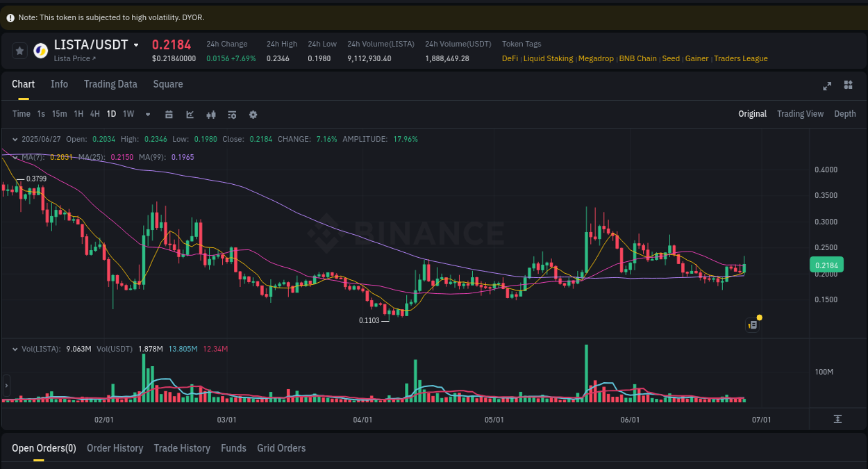Open the indicator list settings icon
This screenshot has width=868, height=469.
tap(232, 113)
